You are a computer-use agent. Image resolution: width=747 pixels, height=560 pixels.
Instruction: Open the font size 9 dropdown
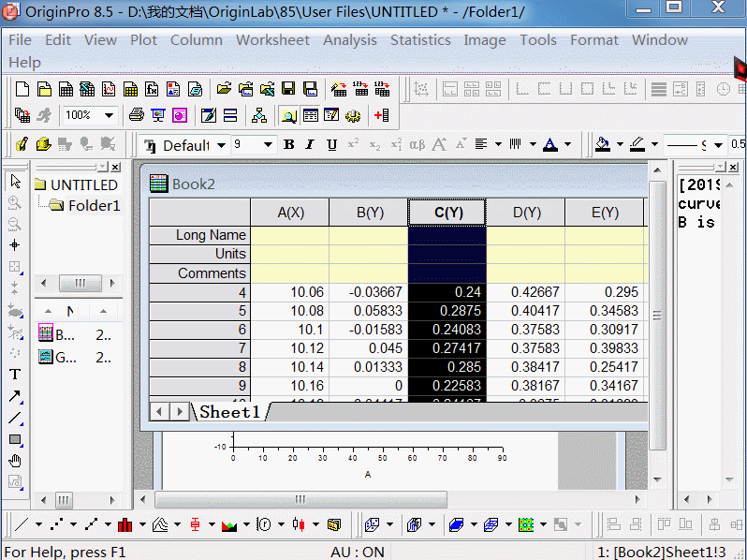[269, 145]
